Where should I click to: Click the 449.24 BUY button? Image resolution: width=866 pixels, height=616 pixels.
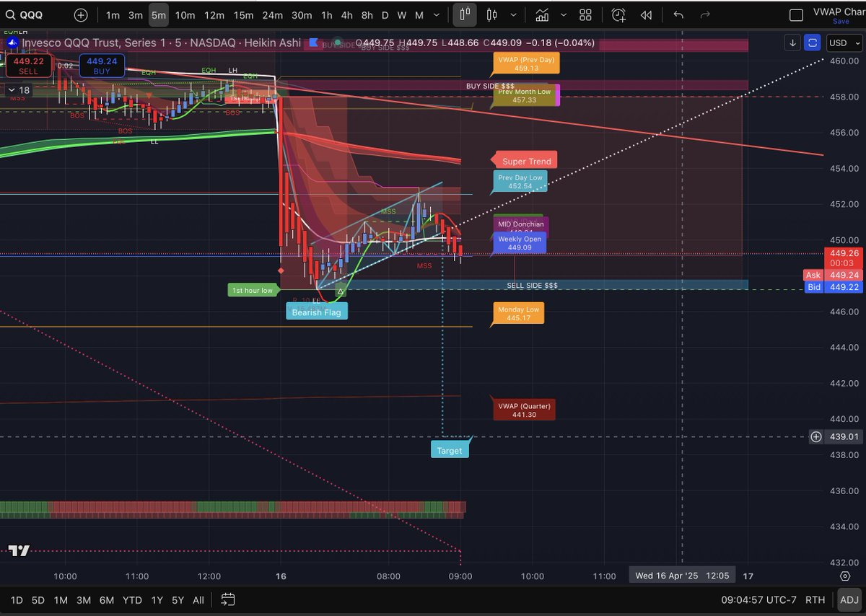(x=102, y=66)
